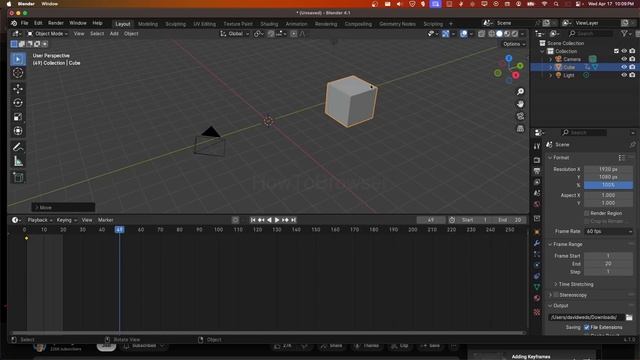Select the Annotate pencil tool
The height and width of the screenshot is (360, 640).
coord(18,147)
